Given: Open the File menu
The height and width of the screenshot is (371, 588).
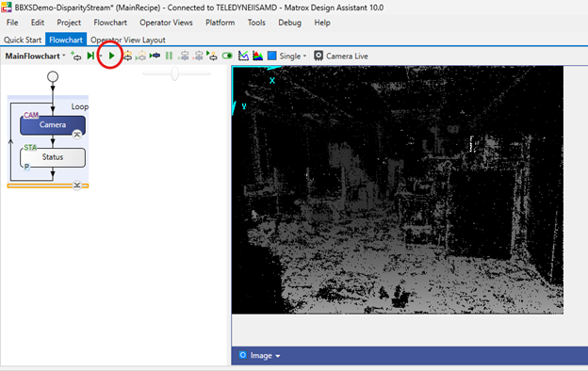Looking at the screenshot, I should 12,23.
